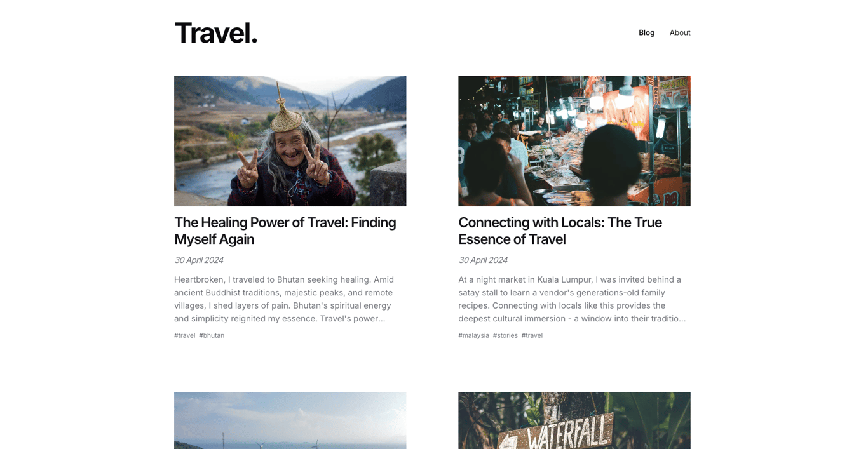
Task: Go to the About page
Action: [680, 32]
